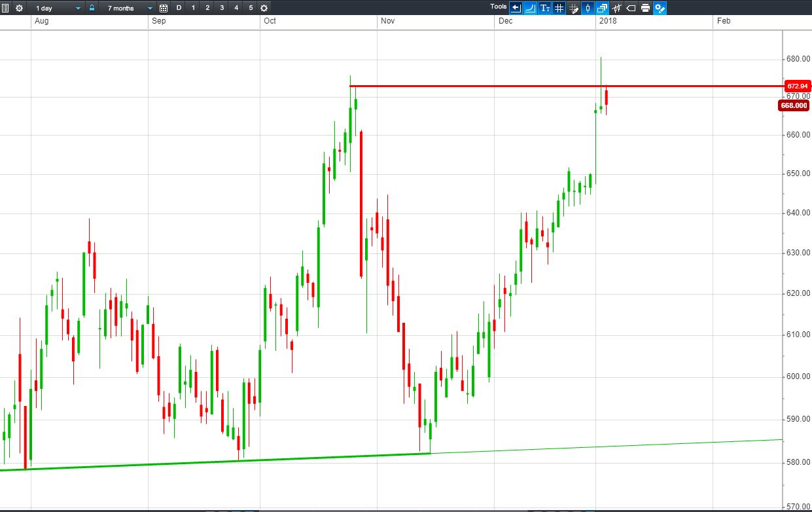Open the Tools menu label

(x=499, y=7)
